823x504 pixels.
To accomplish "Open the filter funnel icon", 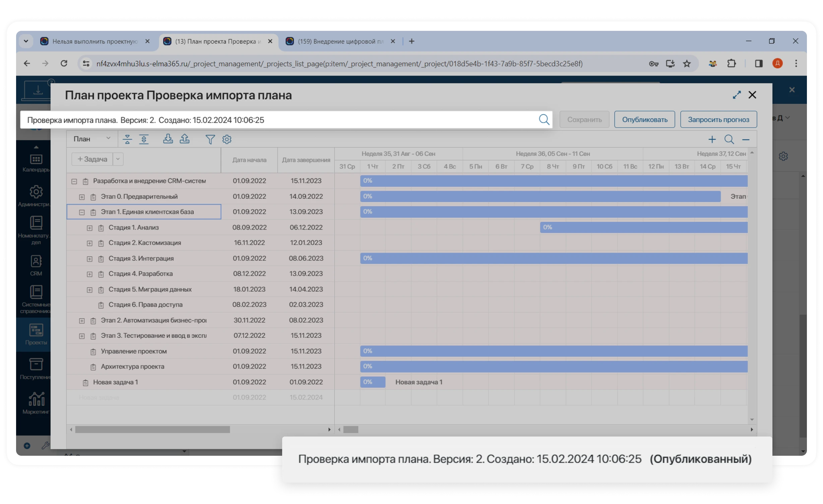I will coord(210,139).
